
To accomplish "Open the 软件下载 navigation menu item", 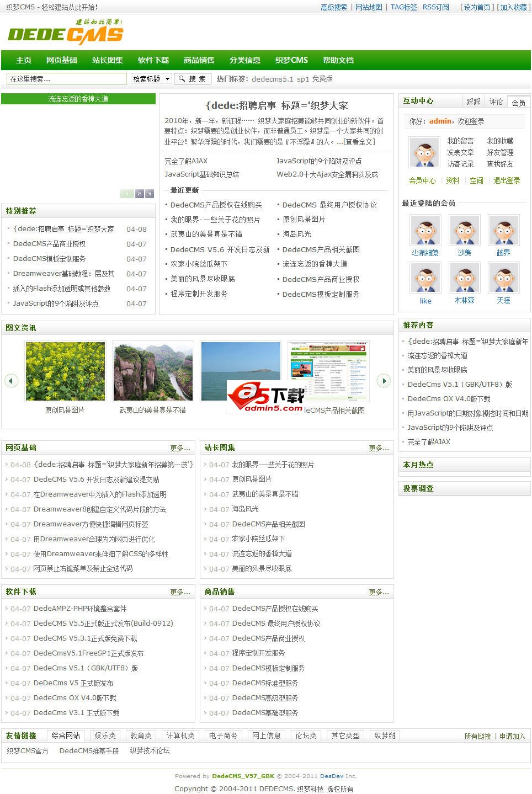I will (153, 60).
